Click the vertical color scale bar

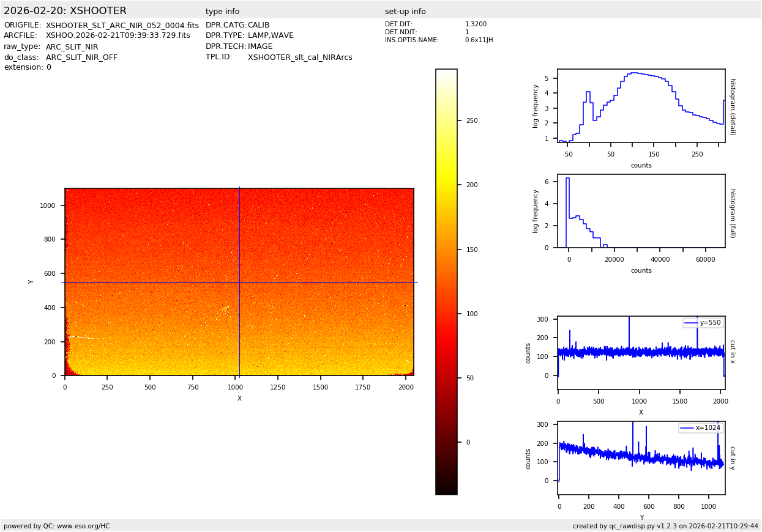pos(446,281)
